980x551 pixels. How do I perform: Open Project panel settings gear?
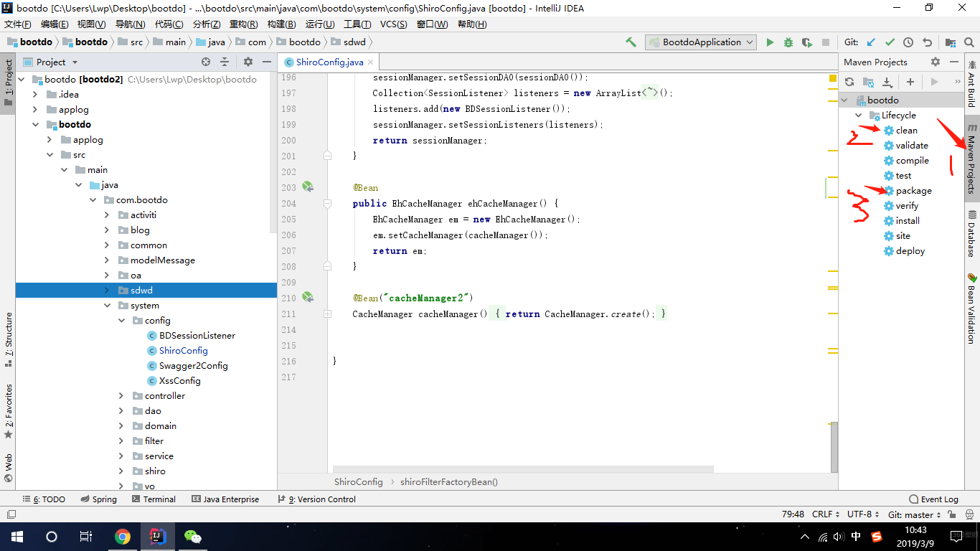coord(248,62)
